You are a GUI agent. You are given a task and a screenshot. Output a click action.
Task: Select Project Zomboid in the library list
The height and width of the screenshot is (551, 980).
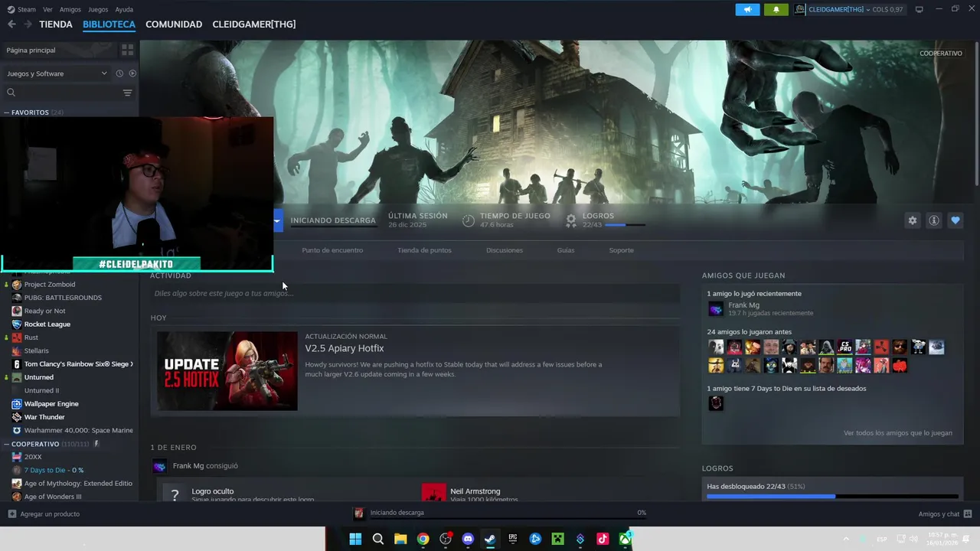pos(49,285)
